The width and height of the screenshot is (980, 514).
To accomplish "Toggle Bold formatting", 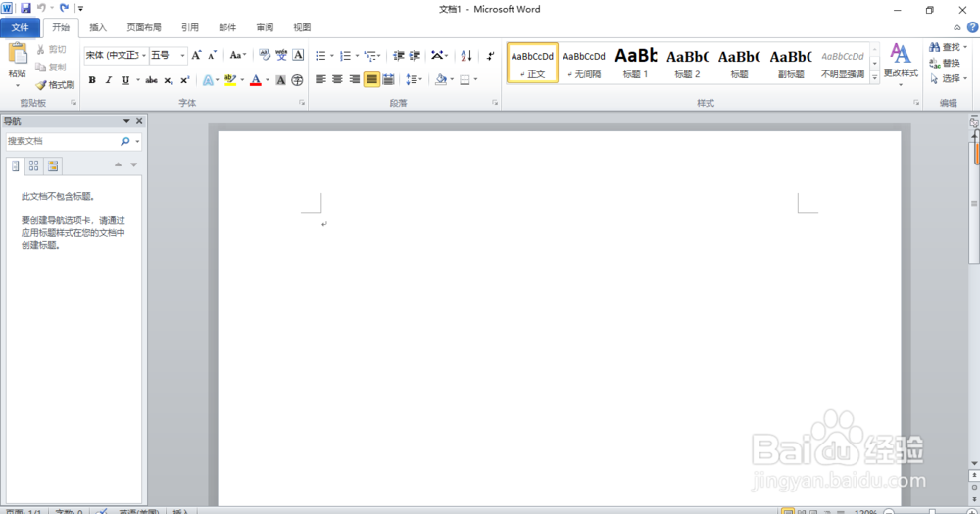I will (92, 80).
